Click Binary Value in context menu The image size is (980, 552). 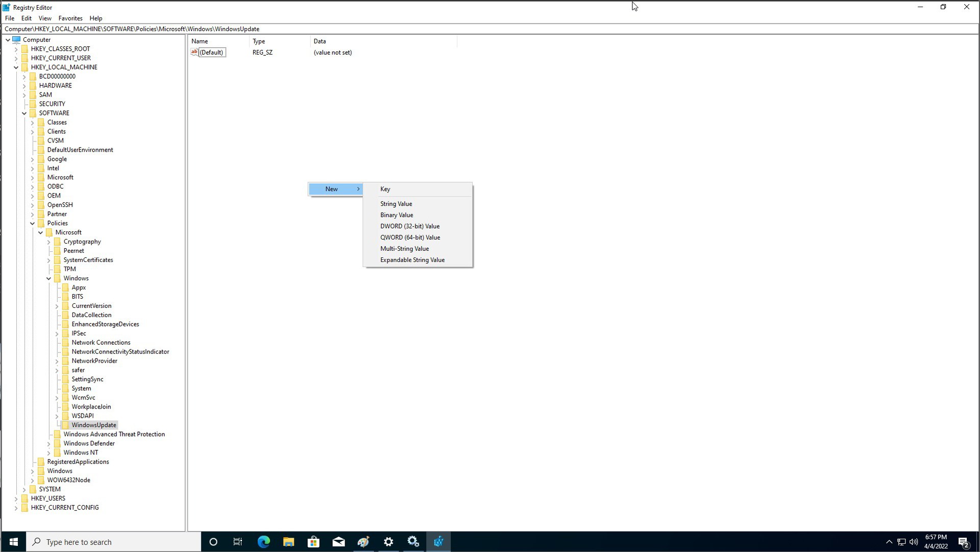click(x=398, y=215)
